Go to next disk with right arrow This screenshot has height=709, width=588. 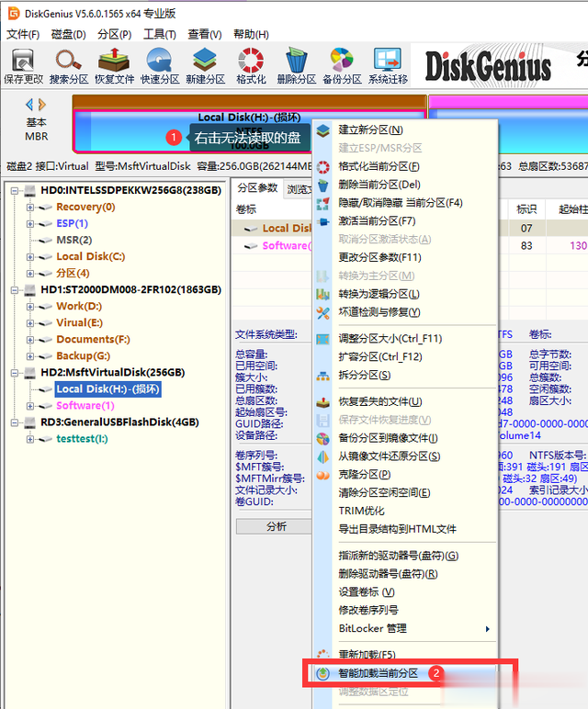42,105
